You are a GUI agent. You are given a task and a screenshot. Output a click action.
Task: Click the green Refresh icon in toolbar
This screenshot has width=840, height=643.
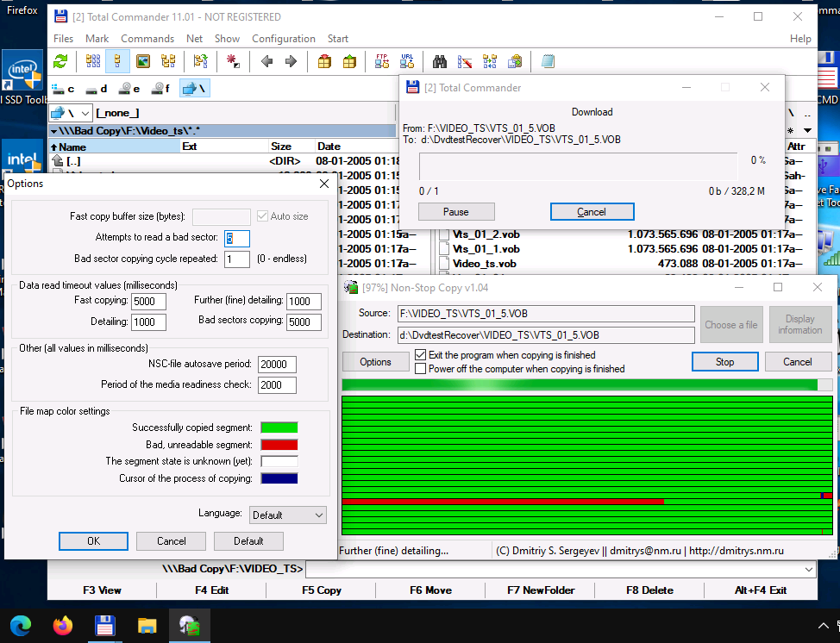click(x=60, y=61)
